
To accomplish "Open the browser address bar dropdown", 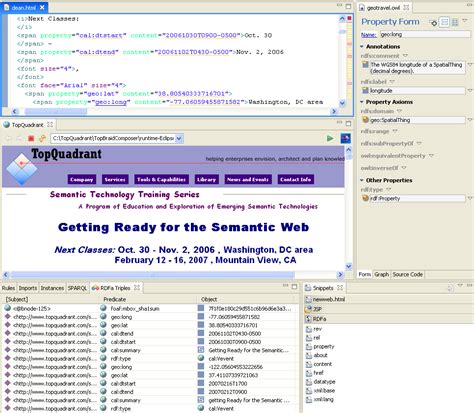I will (x=179, y=138).
